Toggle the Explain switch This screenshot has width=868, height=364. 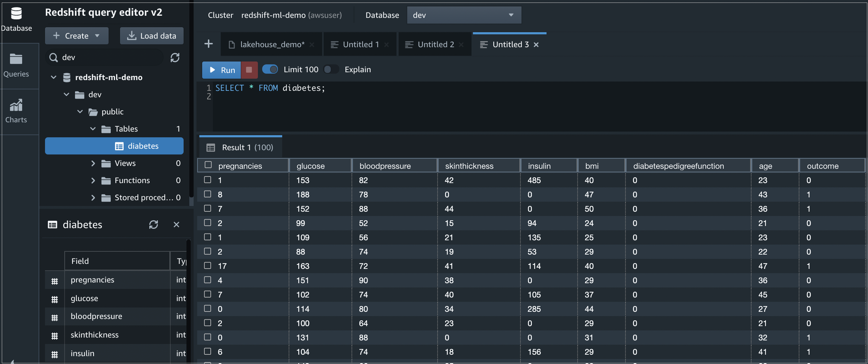pos(331,69)
